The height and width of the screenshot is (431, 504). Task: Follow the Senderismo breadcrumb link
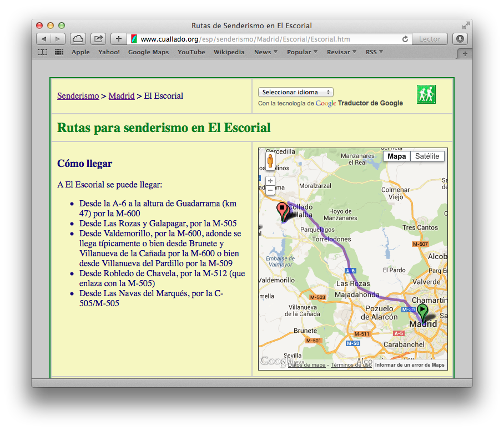point(78,96)
